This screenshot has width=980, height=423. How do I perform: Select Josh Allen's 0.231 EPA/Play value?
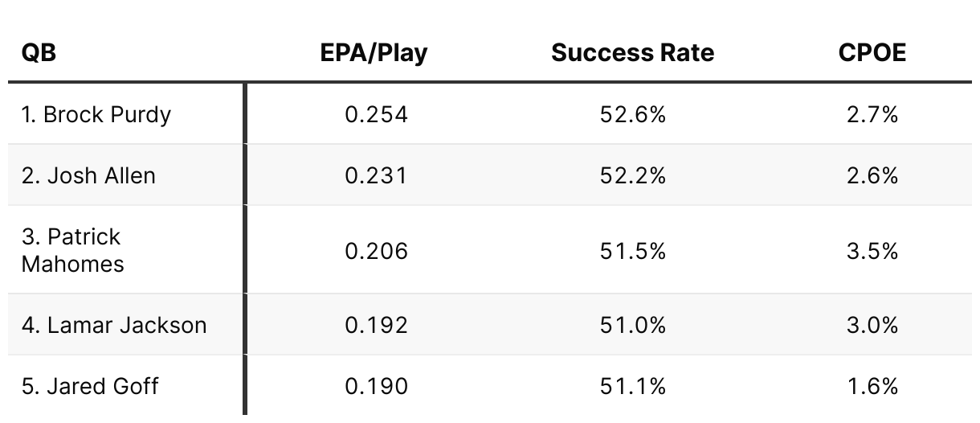pyautogui.click(x=376, y=175)
